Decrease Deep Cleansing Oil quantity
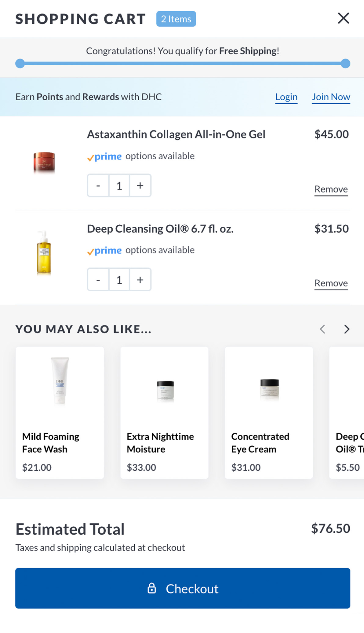 click(x=98, y=280)
